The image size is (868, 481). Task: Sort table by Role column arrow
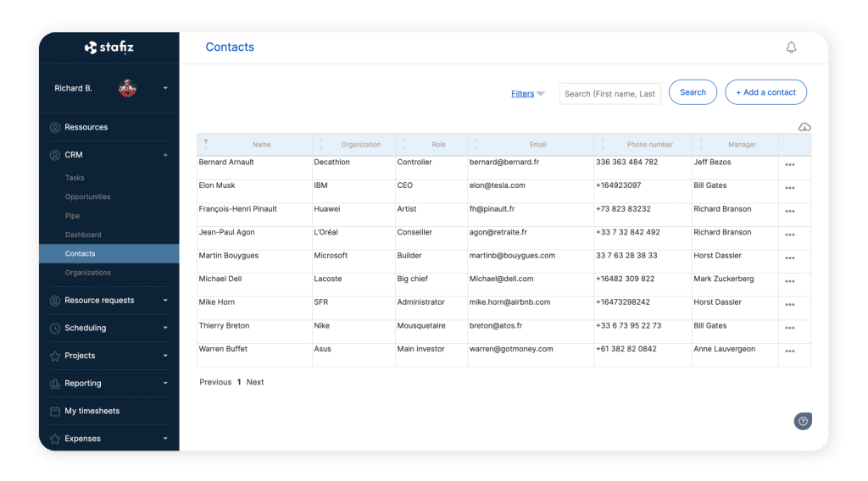click(404, 144)
